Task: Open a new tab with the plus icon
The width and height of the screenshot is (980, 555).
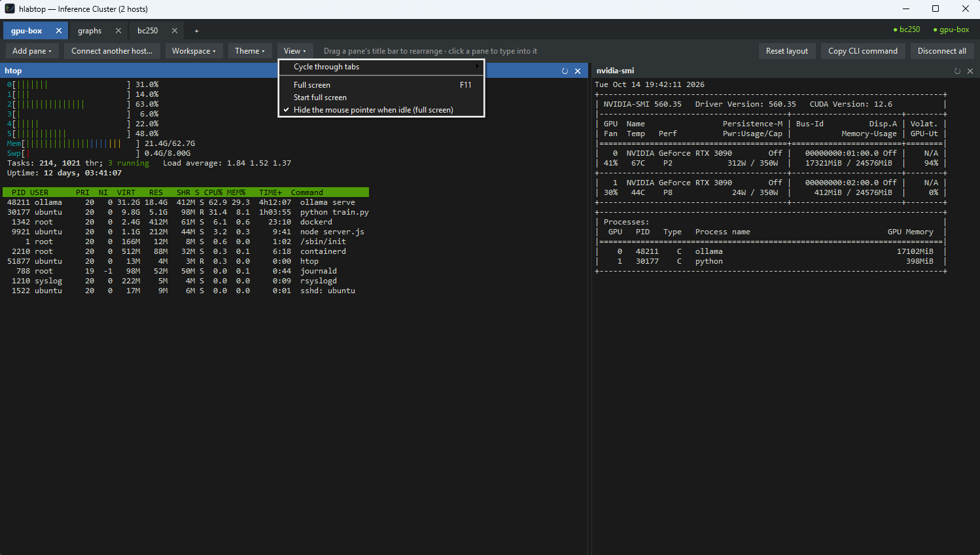Action: tap(196, 31)
